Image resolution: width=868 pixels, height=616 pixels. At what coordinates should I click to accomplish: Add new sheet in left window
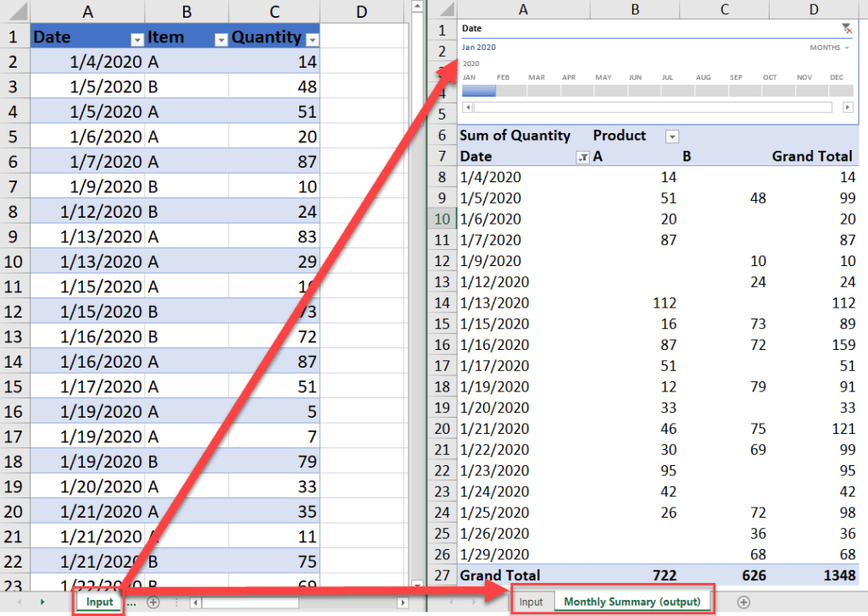click(153, 602)
